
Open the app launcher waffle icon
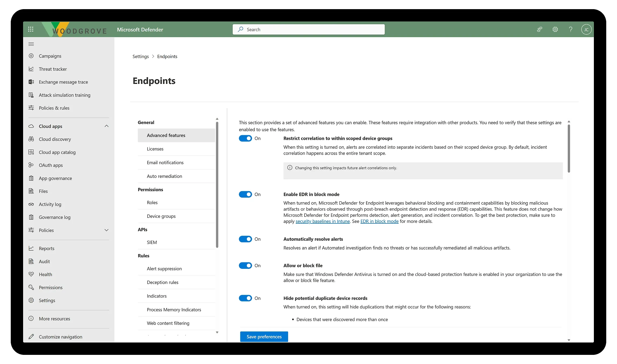click(31, 29)
